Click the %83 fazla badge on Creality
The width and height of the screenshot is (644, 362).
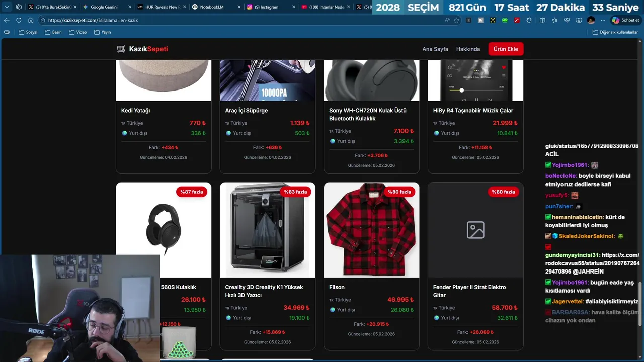pos(295,192)
